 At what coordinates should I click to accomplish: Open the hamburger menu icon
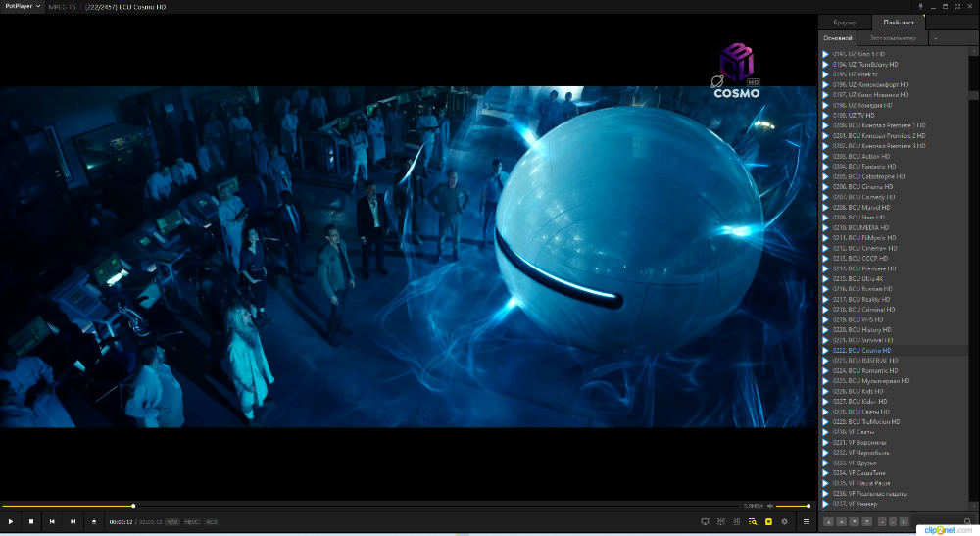[807, 521]
